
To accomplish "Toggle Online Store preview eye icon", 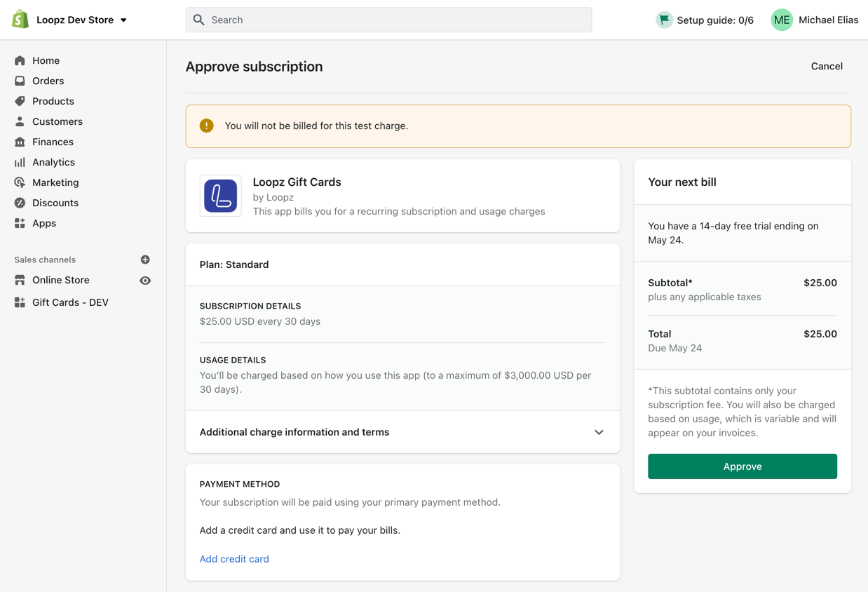I will tap(145, 281).
